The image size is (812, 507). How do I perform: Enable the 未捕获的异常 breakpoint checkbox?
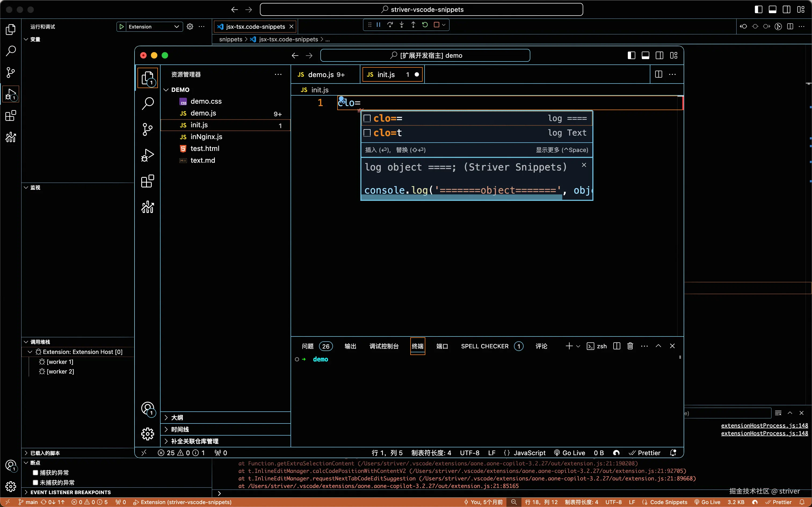tap(35, 483)
